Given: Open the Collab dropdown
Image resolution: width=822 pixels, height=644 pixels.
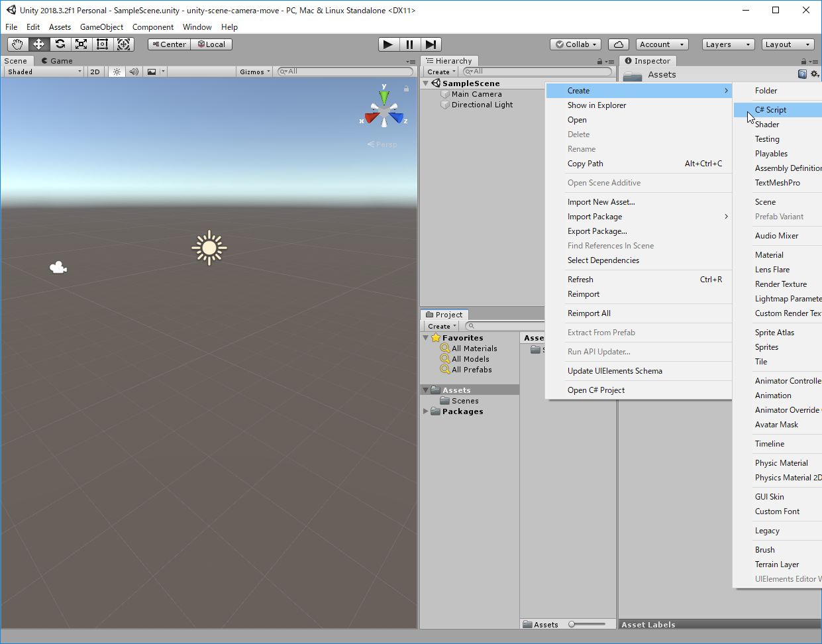Looking at the screenshot, I should coord(576,44).
